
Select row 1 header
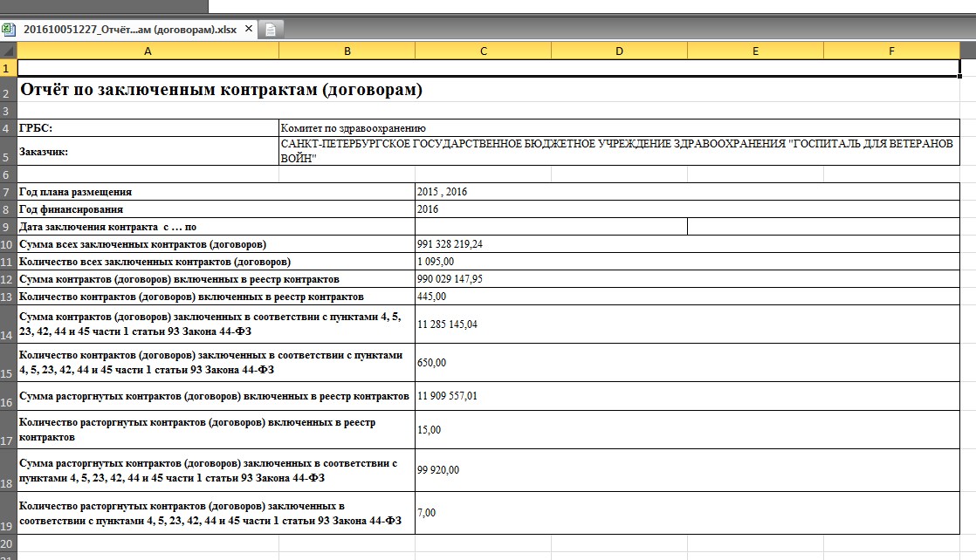point(8,68)
